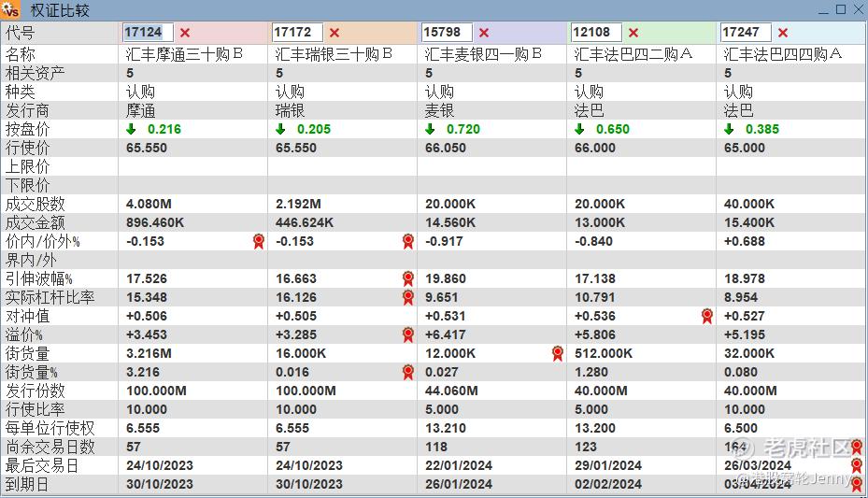Viewport: 868px width, 498px height.
Task: Maximize the 权证比较 window
Action: [x=841, y=9]
